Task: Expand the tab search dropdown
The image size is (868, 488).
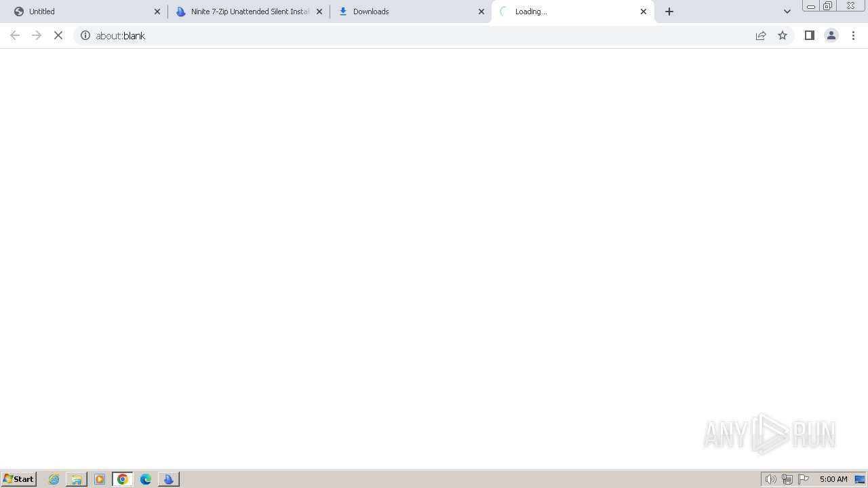Action: click(787, 12)
